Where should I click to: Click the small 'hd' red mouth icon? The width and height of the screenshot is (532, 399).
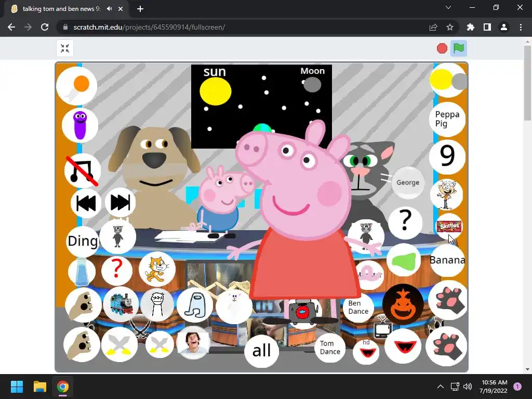[366, 351]
